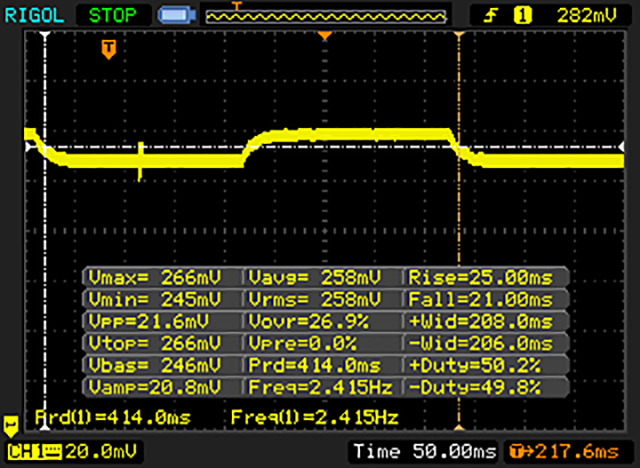The height and width of the screenshot is (468, 640).
Task: Click the orange trigger position triangle at top center
Action: [323, 36]
